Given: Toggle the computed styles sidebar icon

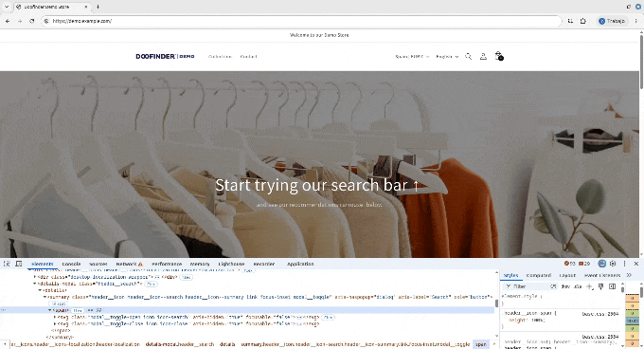Looking at the screenshot, I should [x=613, y=286].
